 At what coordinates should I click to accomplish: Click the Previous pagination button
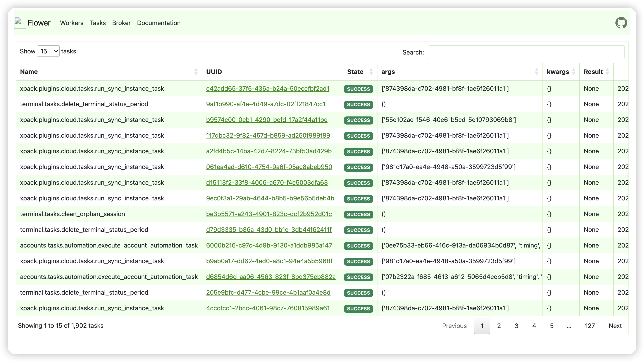[x=454, y=326]
